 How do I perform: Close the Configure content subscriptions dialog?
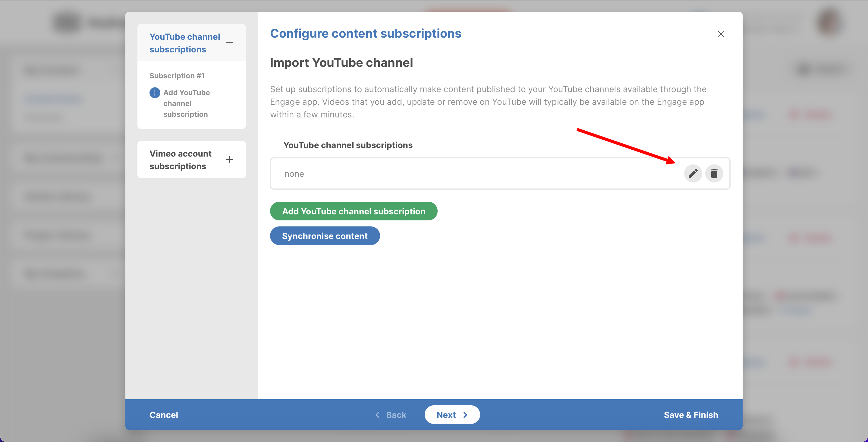click(721, 34)
